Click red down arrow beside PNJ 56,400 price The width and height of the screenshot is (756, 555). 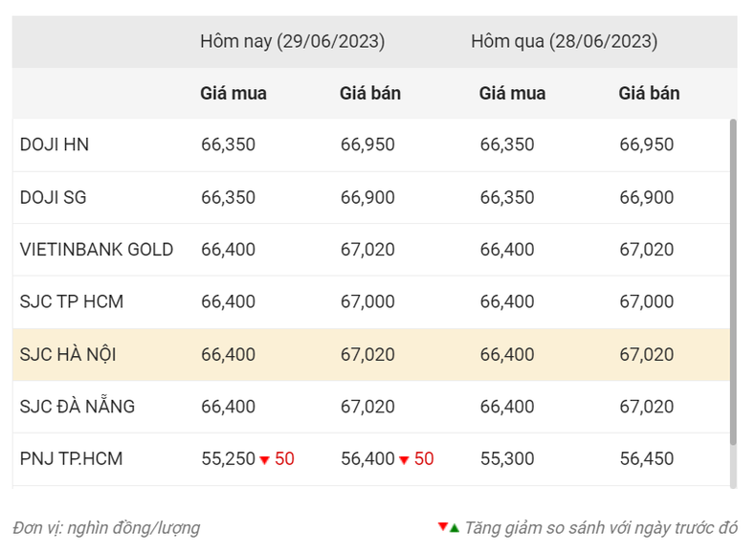(x=404, y=460)
